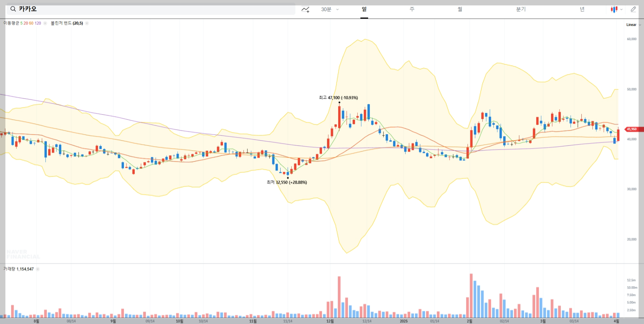Click the 50,000 price axis label

click(631, 89)
